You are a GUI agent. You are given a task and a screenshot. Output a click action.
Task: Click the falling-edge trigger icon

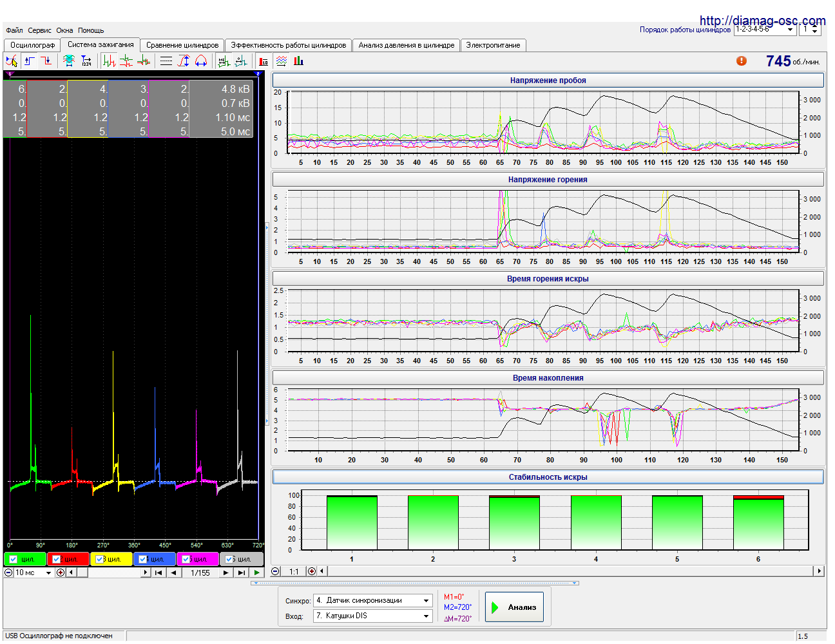pyautogui.click(x=46, y=61)
